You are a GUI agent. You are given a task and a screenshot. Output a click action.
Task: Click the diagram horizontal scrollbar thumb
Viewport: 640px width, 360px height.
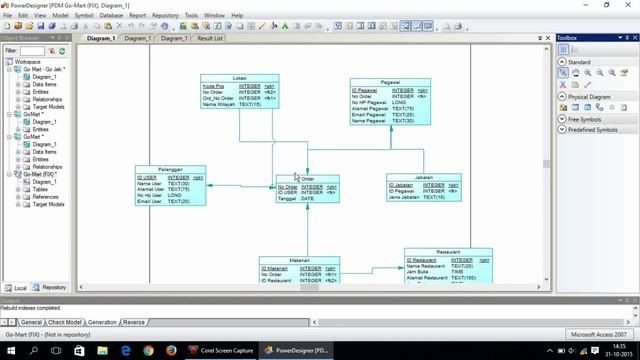click(309, 287)
